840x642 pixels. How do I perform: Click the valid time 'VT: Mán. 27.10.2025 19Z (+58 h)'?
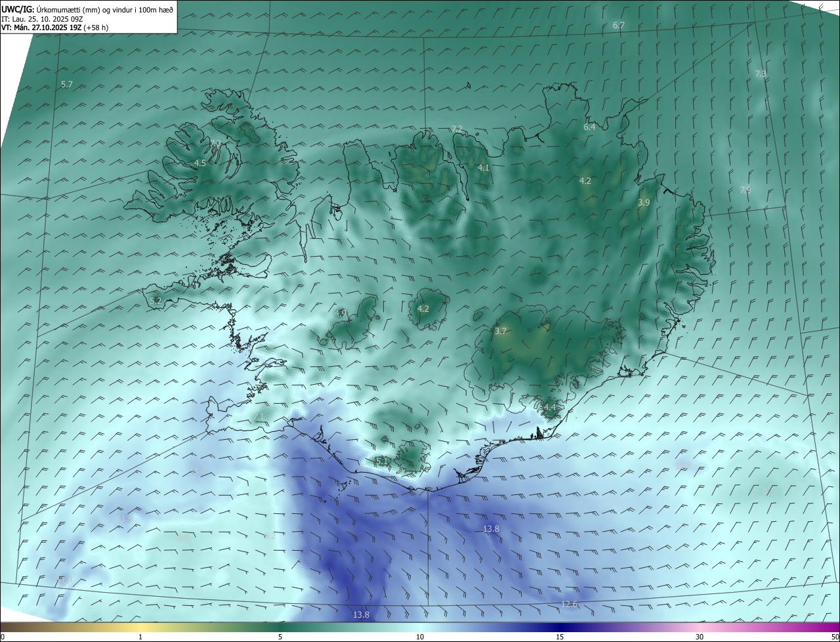tap(55, 28)
